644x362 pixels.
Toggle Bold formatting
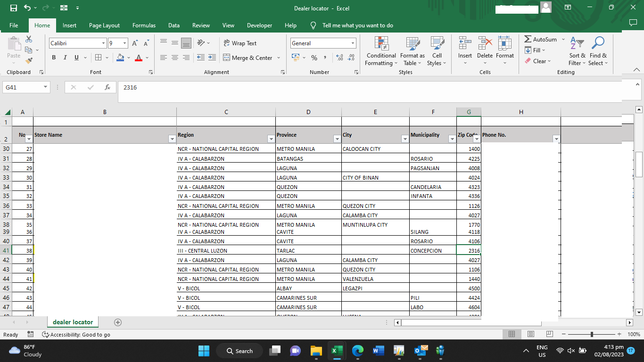tap(53, 58)
